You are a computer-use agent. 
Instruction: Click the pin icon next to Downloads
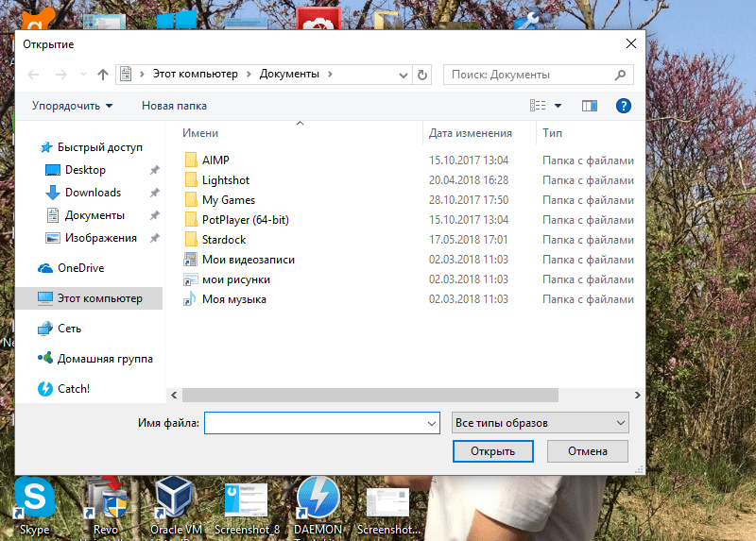coord(154,193)
